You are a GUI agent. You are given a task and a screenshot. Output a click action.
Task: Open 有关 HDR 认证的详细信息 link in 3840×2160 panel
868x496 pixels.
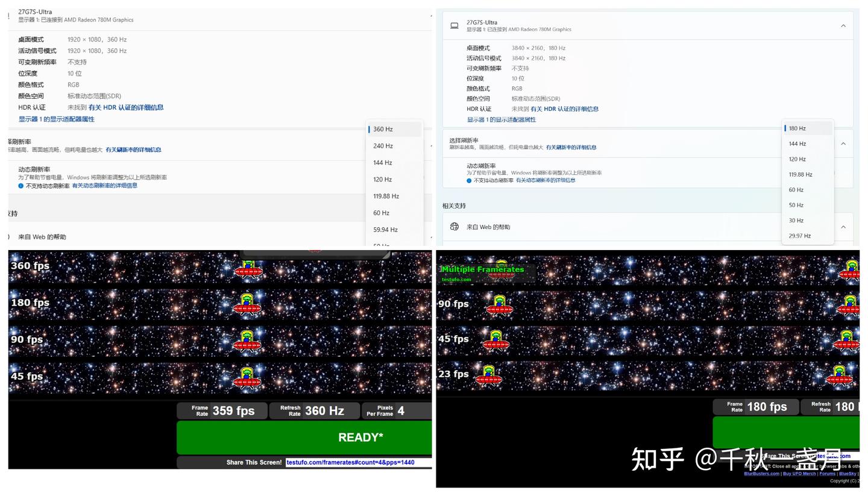pos(564,109)
